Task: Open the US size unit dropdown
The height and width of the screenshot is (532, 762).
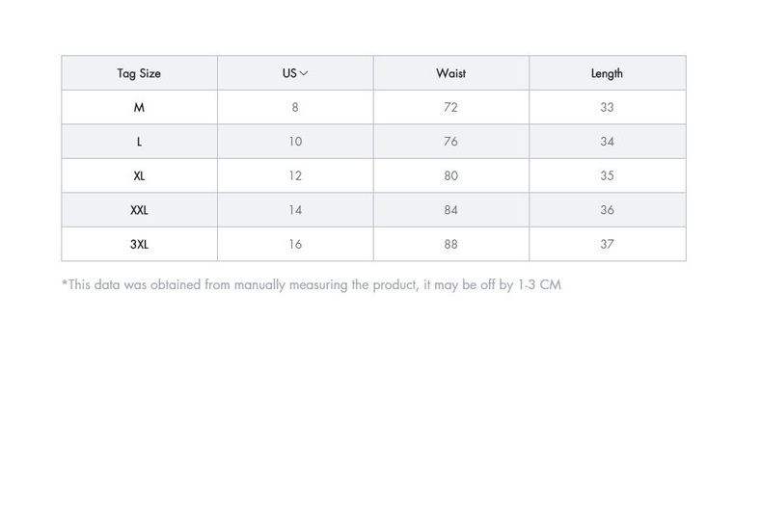Action: pyautogui.click(x=295, y=73)
